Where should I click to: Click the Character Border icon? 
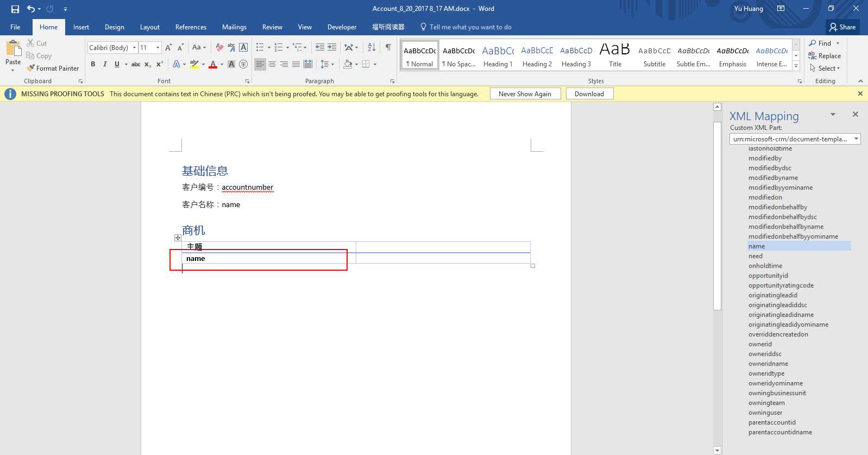[243, 47]
